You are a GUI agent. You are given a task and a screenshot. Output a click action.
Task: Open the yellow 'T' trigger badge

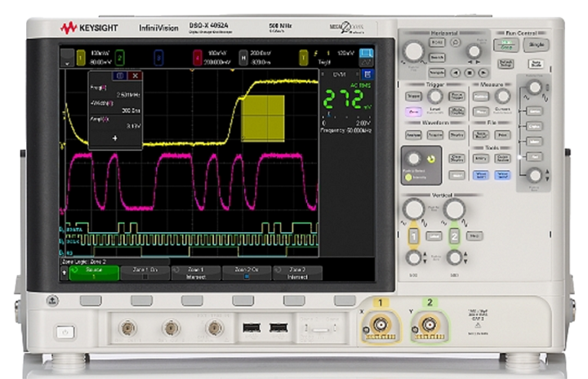click(303, 58)
